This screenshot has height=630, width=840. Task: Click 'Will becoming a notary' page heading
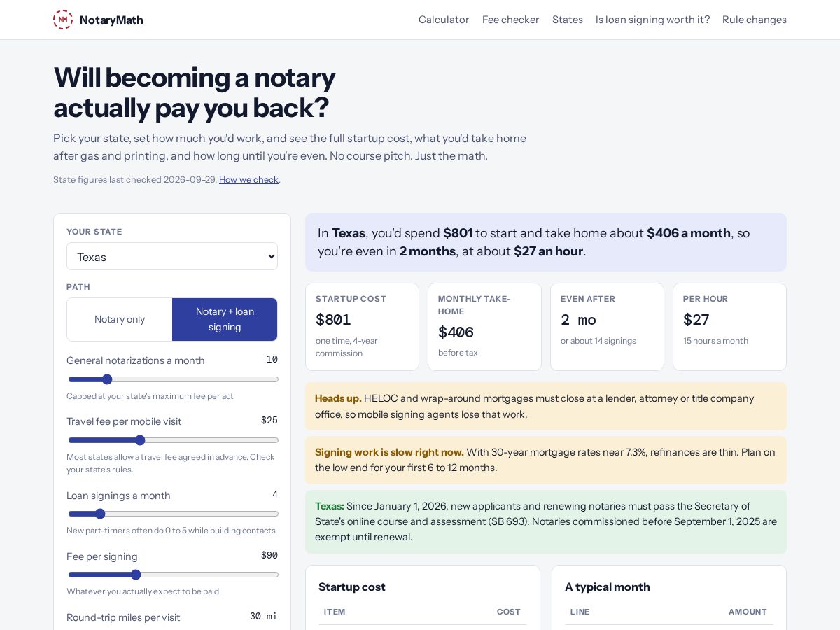pyautogui.click(x=195, y=92)
